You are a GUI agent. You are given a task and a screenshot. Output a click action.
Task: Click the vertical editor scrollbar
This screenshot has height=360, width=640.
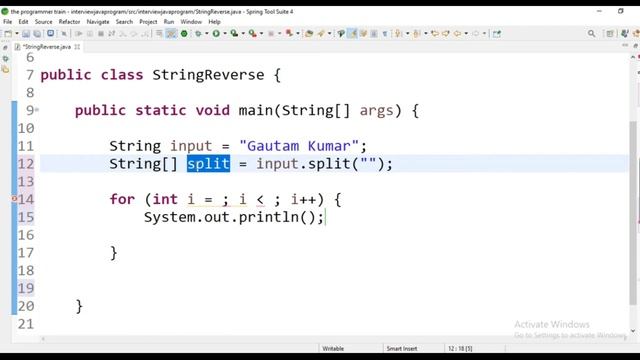(633, 212)
